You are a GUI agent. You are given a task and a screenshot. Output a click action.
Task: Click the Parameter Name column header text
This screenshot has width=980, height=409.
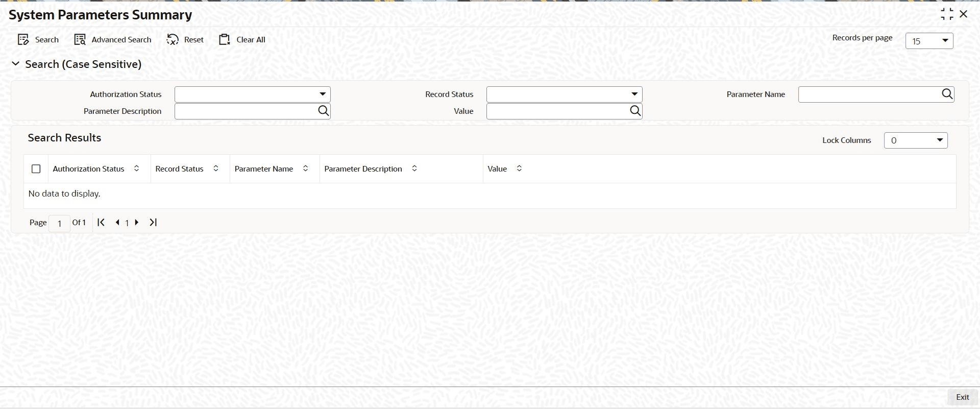pos(264,169)
